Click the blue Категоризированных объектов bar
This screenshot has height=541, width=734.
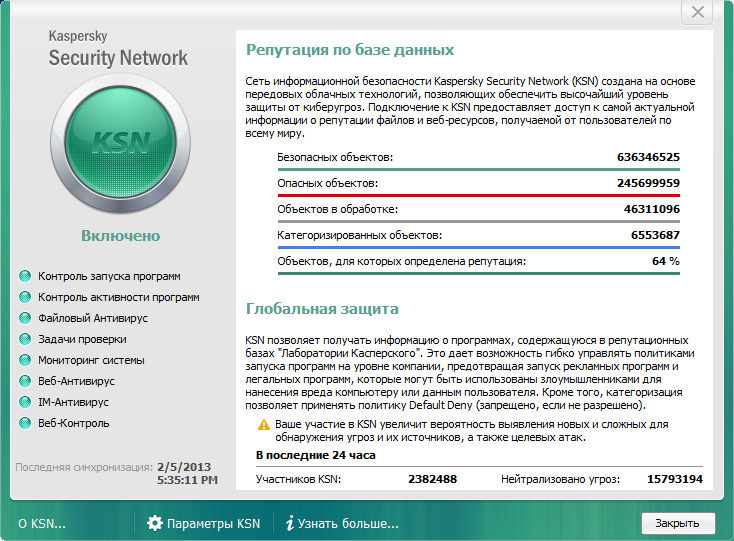click(478, 247)
